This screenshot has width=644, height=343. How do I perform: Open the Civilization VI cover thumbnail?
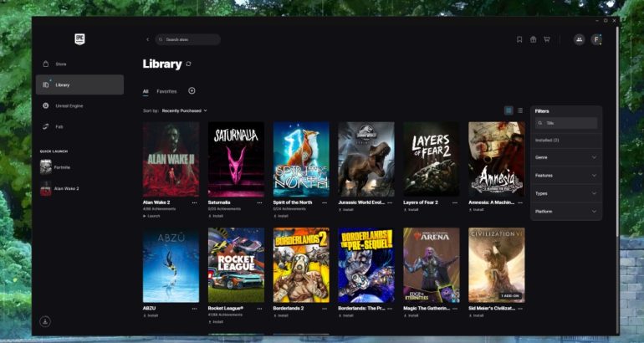(x=497, y=265)
